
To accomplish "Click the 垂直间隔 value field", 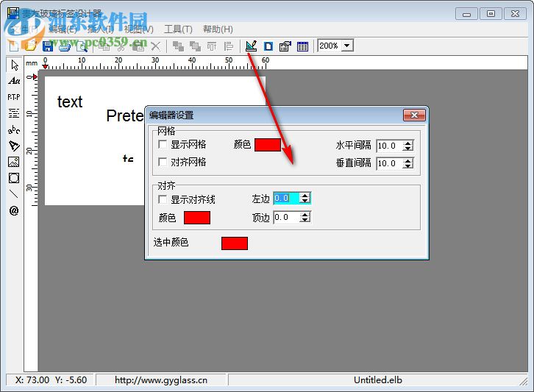I will point(390,163).
